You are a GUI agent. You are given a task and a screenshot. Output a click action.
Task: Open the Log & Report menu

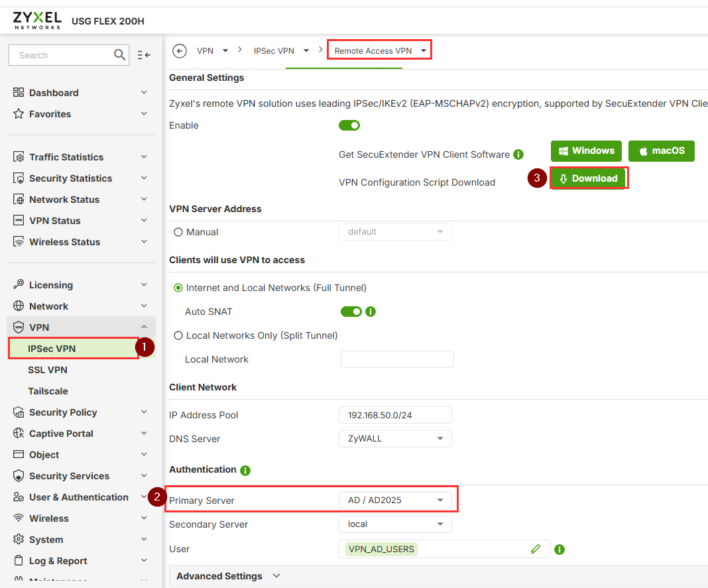(58, 560)
